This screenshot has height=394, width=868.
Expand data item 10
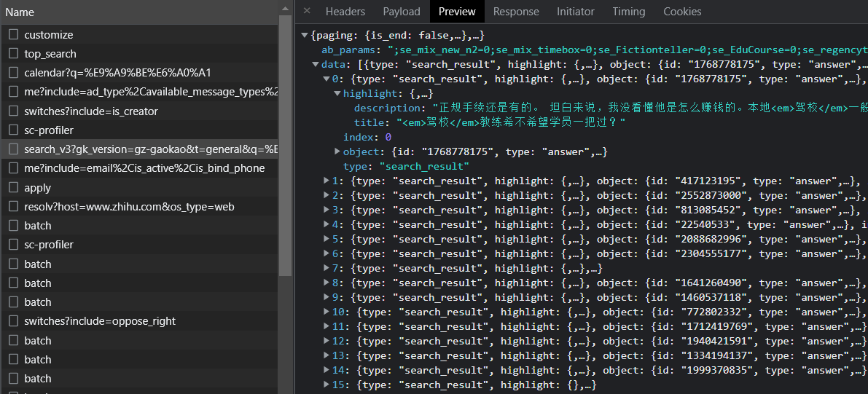click(326, 312)
